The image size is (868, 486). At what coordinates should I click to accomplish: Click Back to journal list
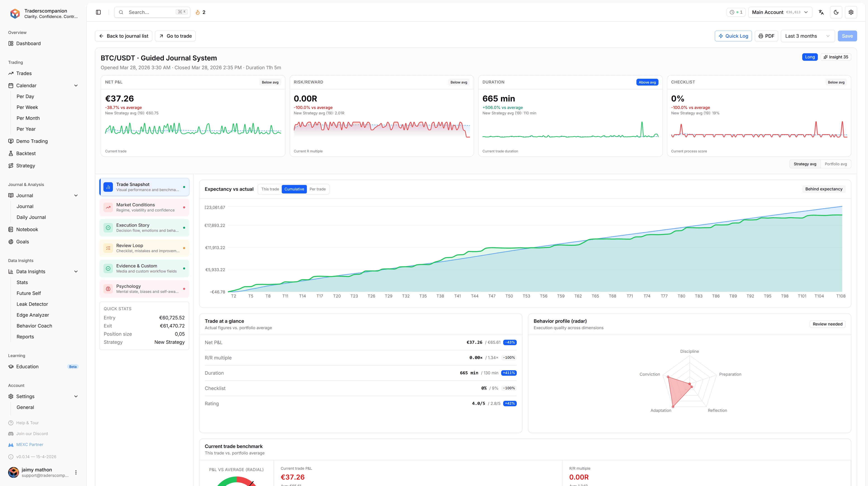tap(124, 36)
